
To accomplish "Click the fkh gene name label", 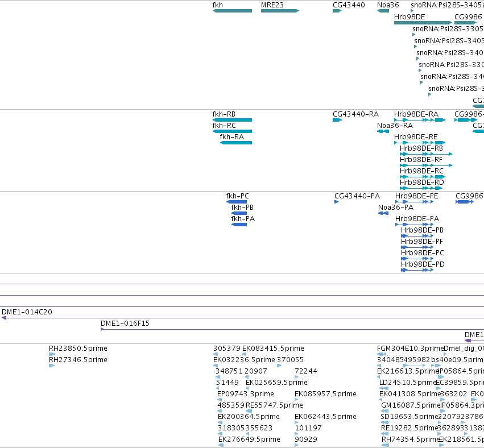I will [x=218, y=5].
